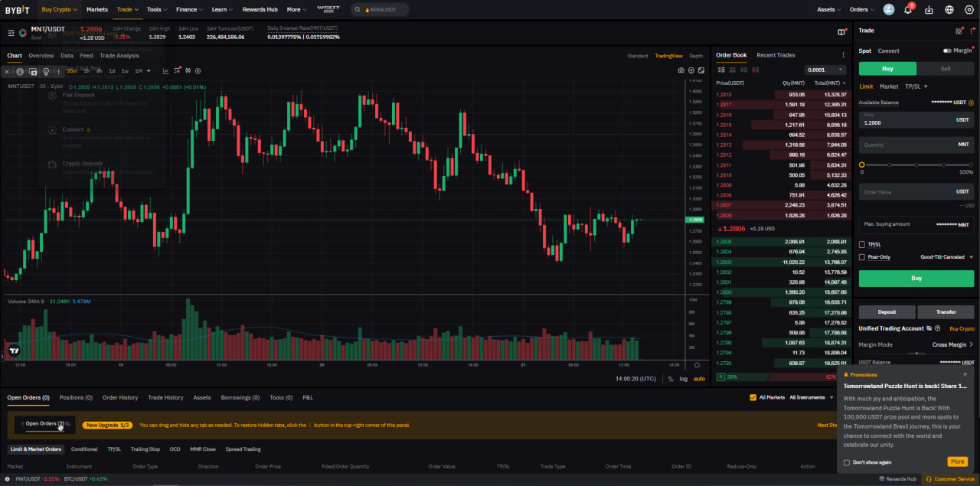Image resolution: width=980 pixels, height=486 pixels.
Task: Toggle chart fullscreen icon
Action: pyautogui.click(x=701, y=70)
